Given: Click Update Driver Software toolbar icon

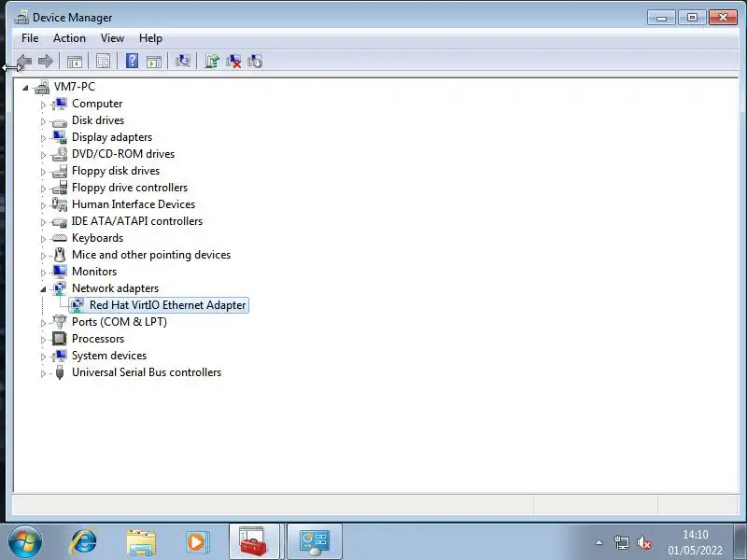Looking at the screenshot, I should coord(212,61).
